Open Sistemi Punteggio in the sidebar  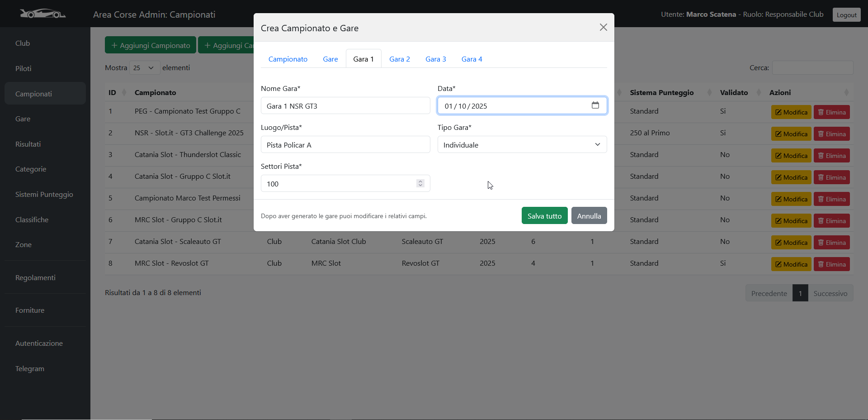tap(44, 195)
